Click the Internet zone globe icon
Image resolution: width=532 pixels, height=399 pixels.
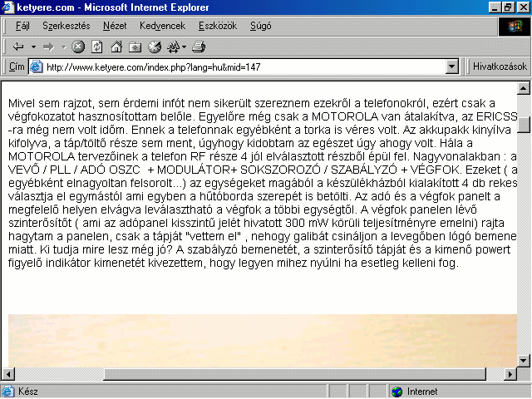[x=397, y=392]
